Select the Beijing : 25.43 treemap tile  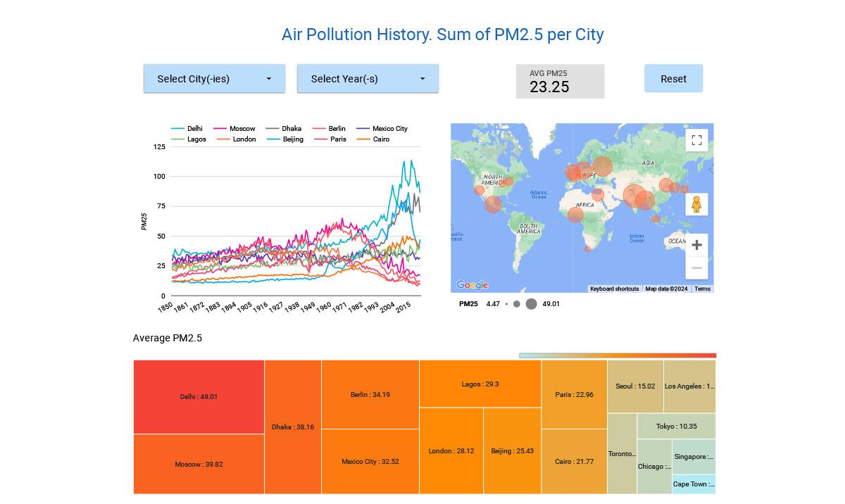click(513, 451)
